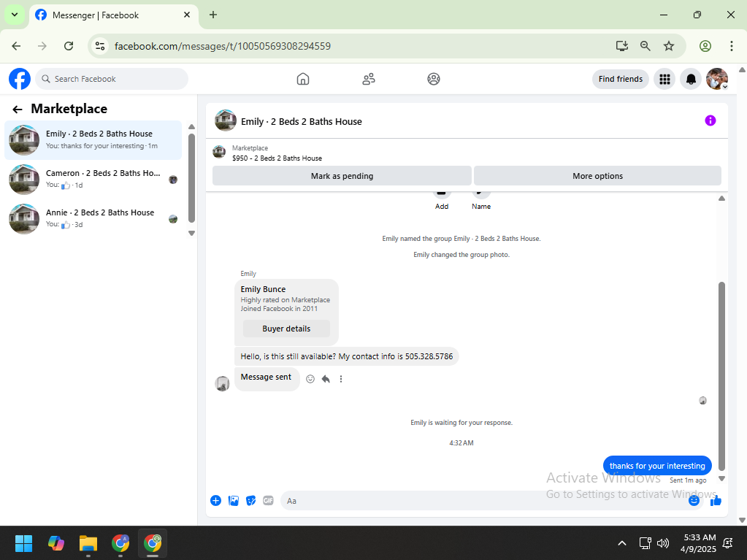
Task: Select the Messenger | Facebook tab
Action: click(114, 15)
